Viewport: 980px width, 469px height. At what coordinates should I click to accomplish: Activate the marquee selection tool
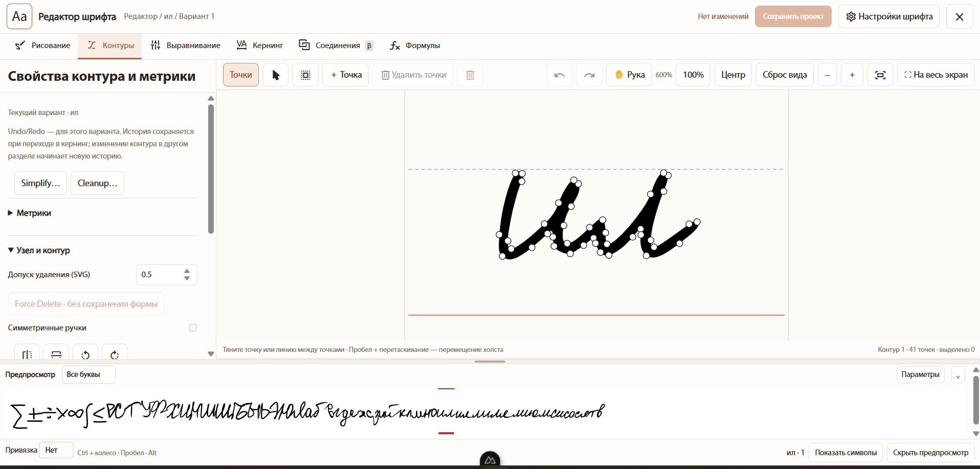point(305,75)
